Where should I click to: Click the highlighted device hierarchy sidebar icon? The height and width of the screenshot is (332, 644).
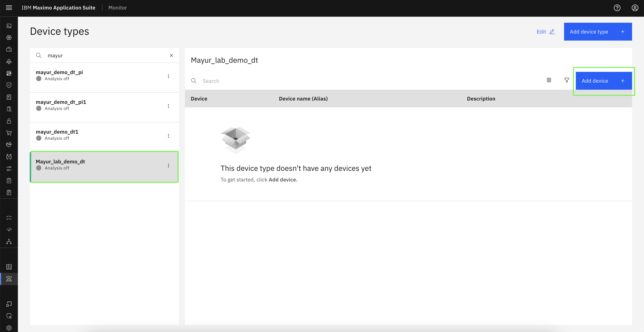9,279
